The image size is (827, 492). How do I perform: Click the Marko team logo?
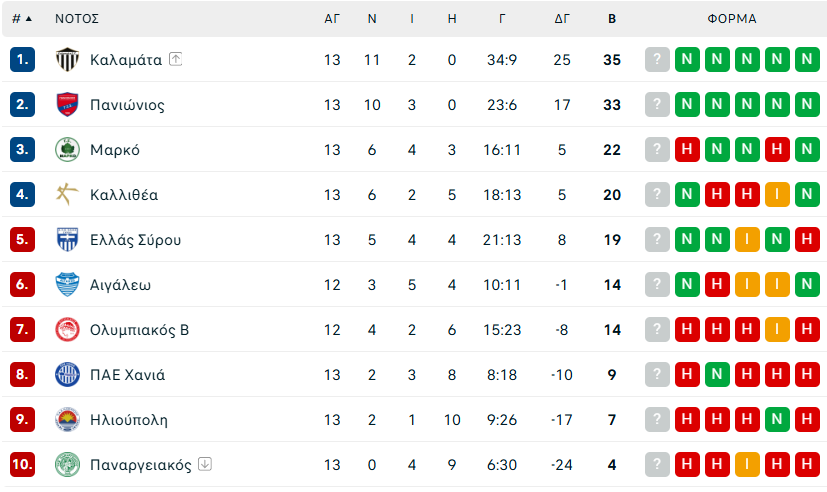coord(66,150)
